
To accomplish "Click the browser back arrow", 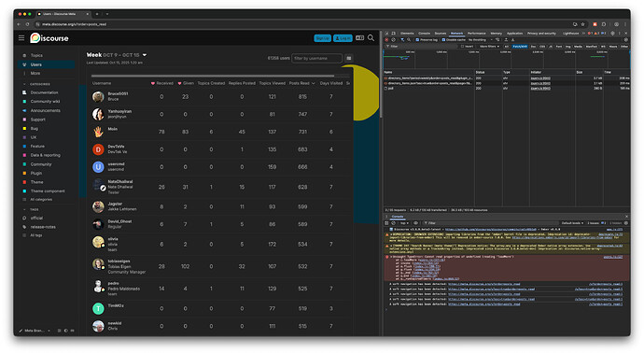I will click(19, 24).
